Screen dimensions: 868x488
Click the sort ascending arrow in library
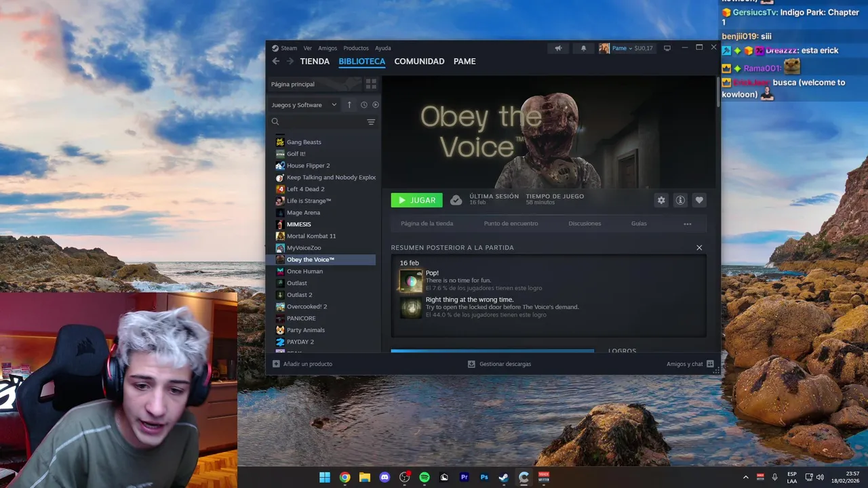[x=349, y=105]
